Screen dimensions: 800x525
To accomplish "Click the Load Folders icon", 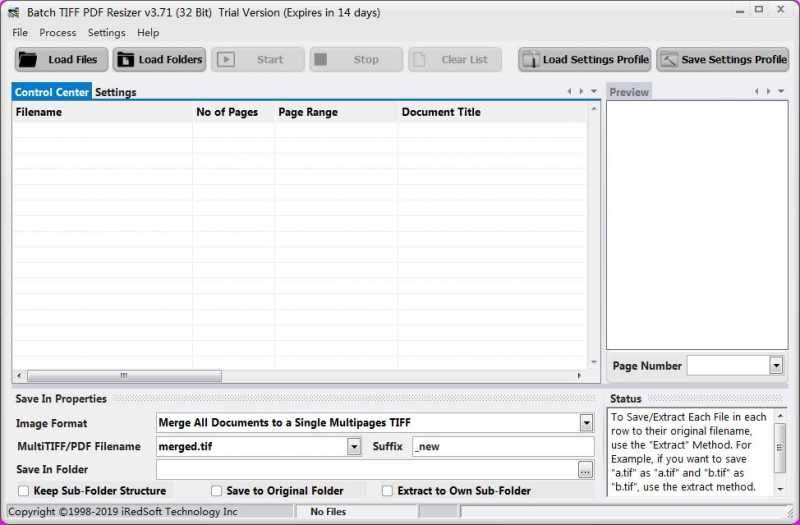I will 126,59.
